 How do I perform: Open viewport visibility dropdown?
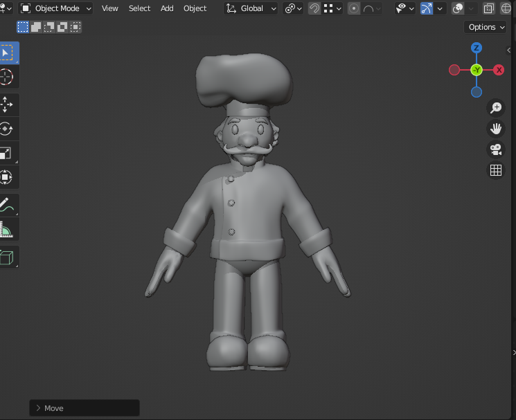click(x=404, y=8)
